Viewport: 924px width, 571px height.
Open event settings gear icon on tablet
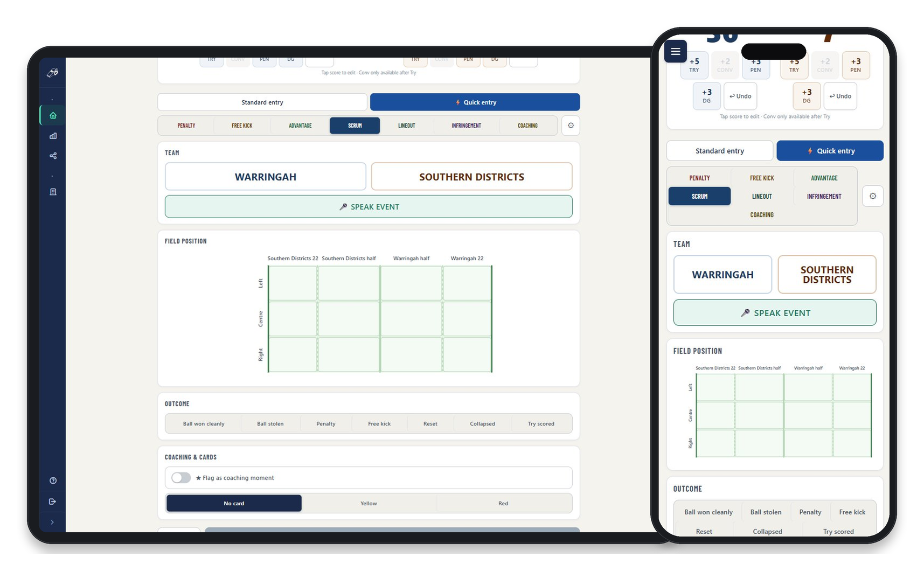[x=571, y=126]
